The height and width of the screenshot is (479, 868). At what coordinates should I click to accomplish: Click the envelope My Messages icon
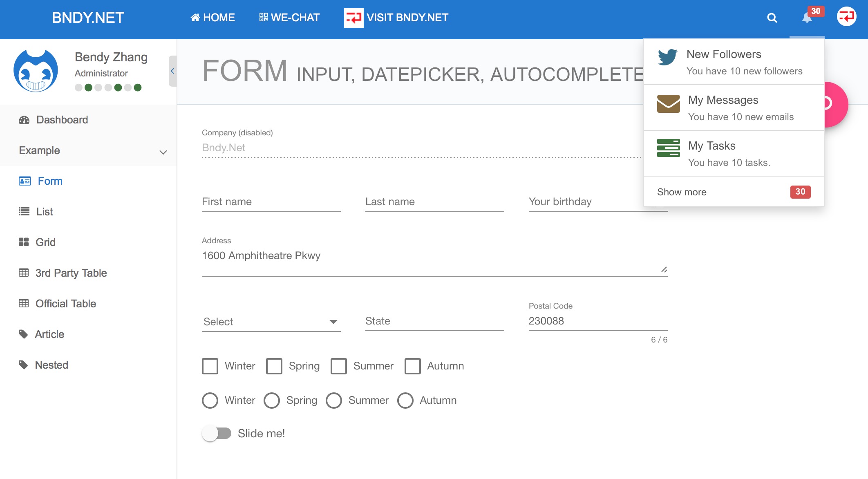click(x=668, y=104)
